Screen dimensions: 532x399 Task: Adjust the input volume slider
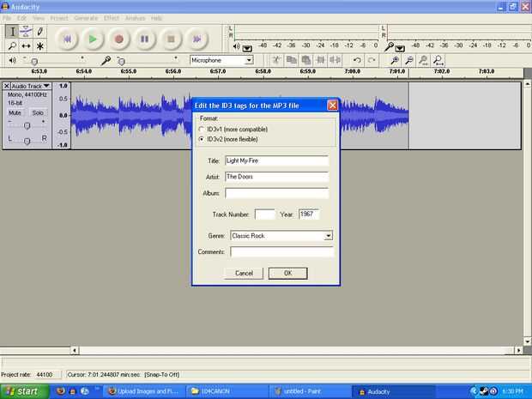(x=121, y=62)
